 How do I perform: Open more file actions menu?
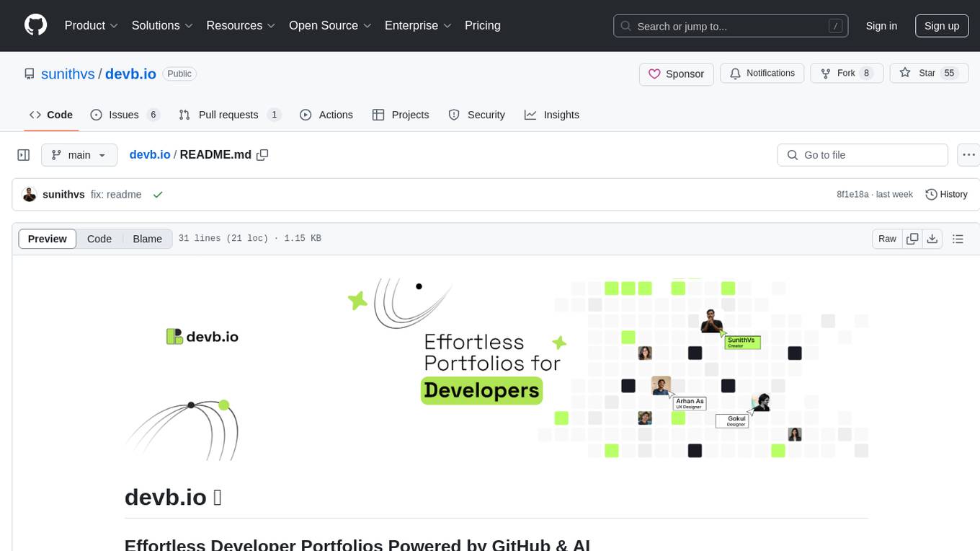968,155
